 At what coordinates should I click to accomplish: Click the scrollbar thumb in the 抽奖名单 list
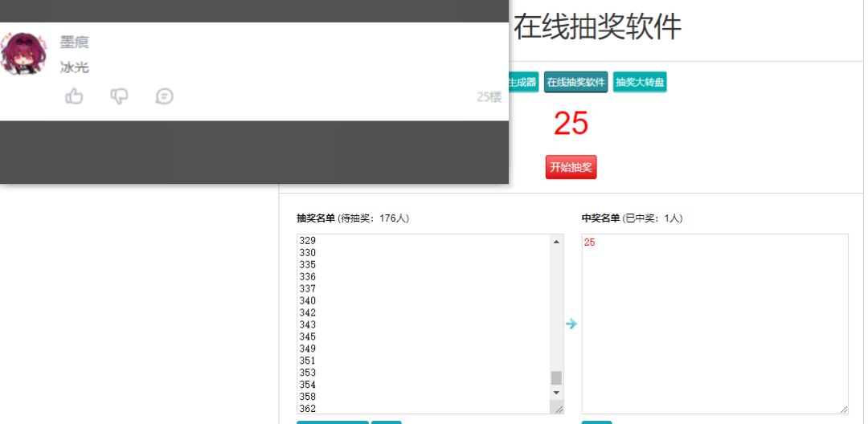tap(556, 377)
